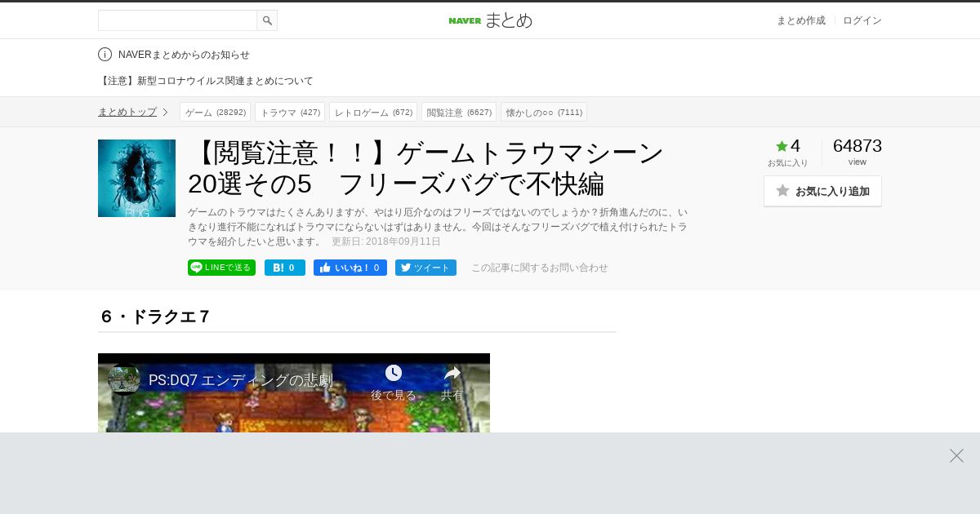Select the トラウマ (427) tag
This screenshot has width=980, height=514.
tap(290, 112)
